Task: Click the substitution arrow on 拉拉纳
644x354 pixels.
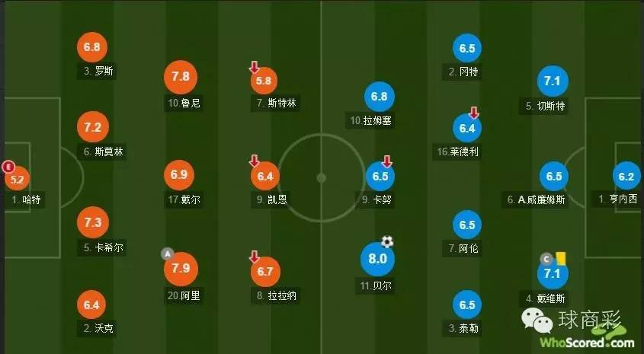Action: pyautogui.click(x=255, y=257)
